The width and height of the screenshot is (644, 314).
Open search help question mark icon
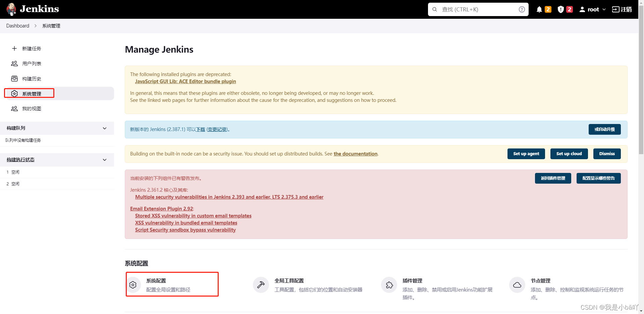(522, 9)
